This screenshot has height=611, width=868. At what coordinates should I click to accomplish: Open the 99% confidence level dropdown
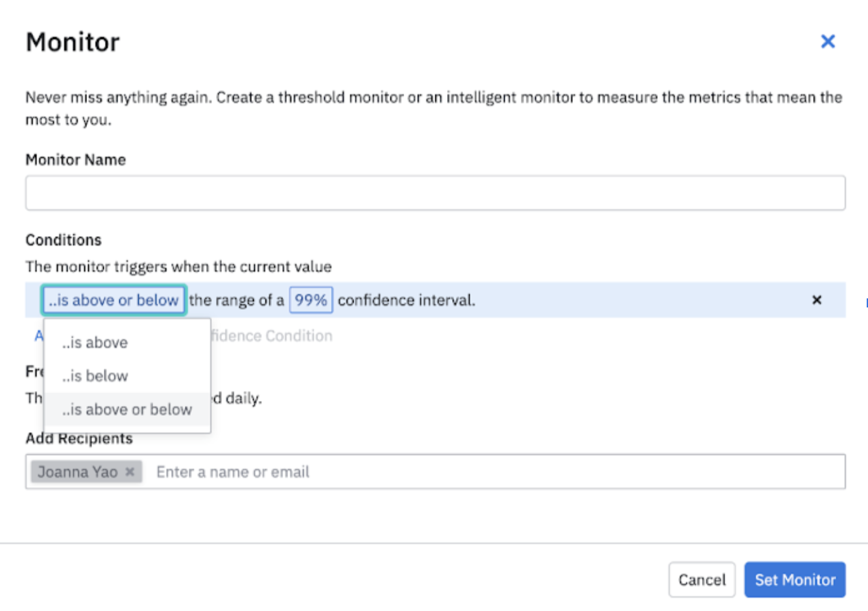click(311, 300)
